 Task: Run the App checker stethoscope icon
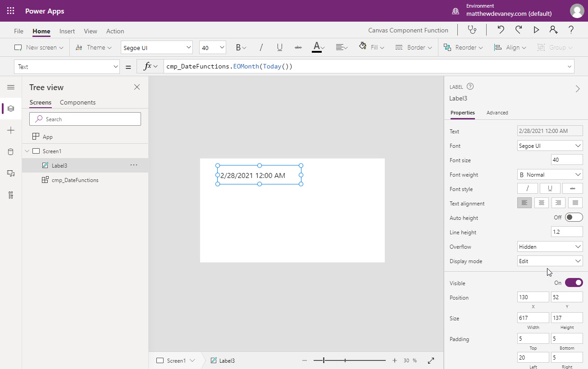pyautogui.click(x=472, y=30)
